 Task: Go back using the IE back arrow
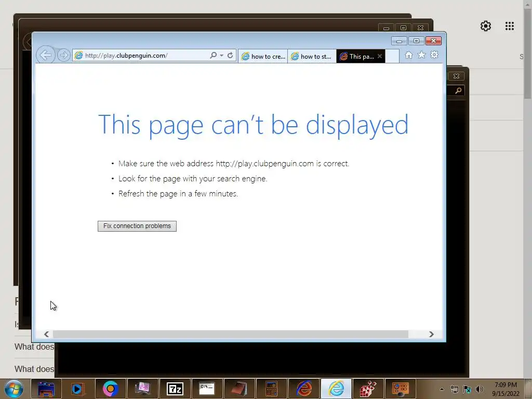pos(46,55)
